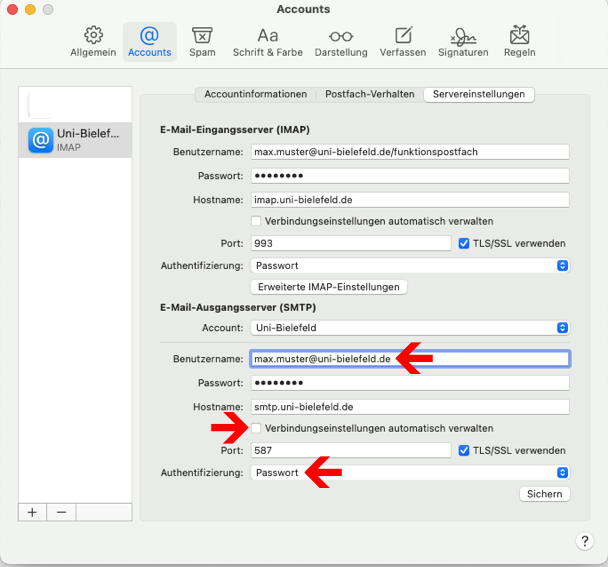The height and width of the screenshot is (567, 608).
Task: Click the smtp.uni-bielefeld.de Hostname field
Action: pyautogui.click(x=410, y=407)
